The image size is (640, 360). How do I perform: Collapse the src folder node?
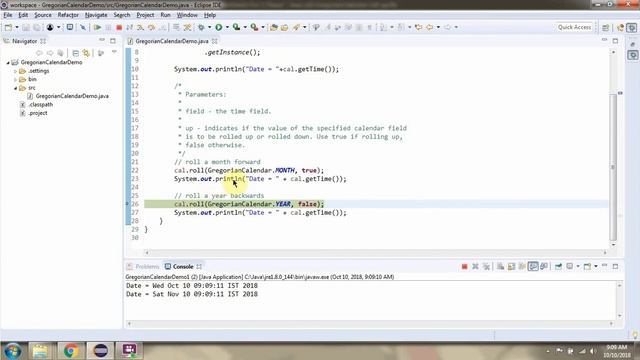pyautogui.click(x=16, y=88)
